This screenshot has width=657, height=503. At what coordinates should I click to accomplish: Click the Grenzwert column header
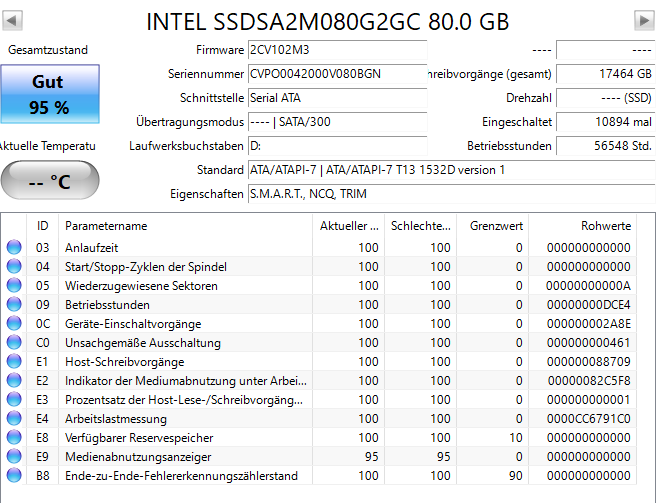point(493,226)
